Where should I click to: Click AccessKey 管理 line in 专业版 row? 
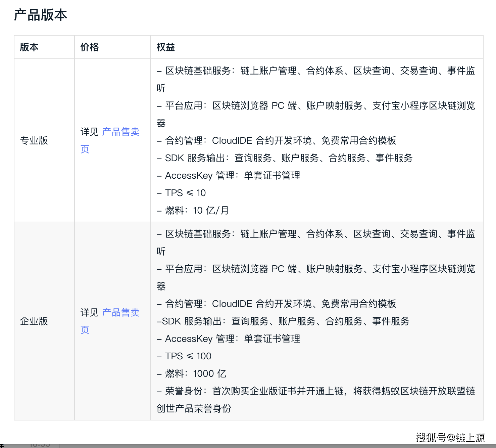point(229,176)
